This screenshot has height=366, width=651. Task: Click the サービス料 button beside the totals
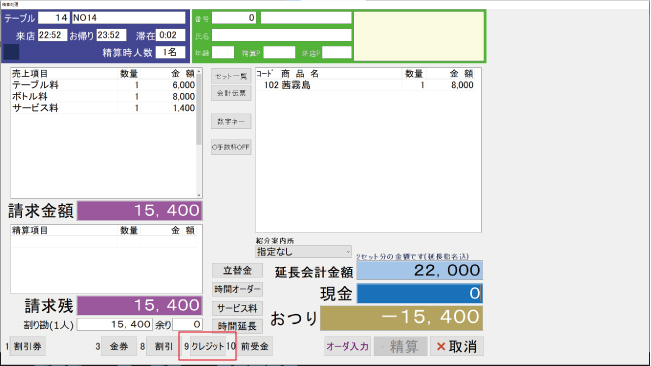[237, 308]
